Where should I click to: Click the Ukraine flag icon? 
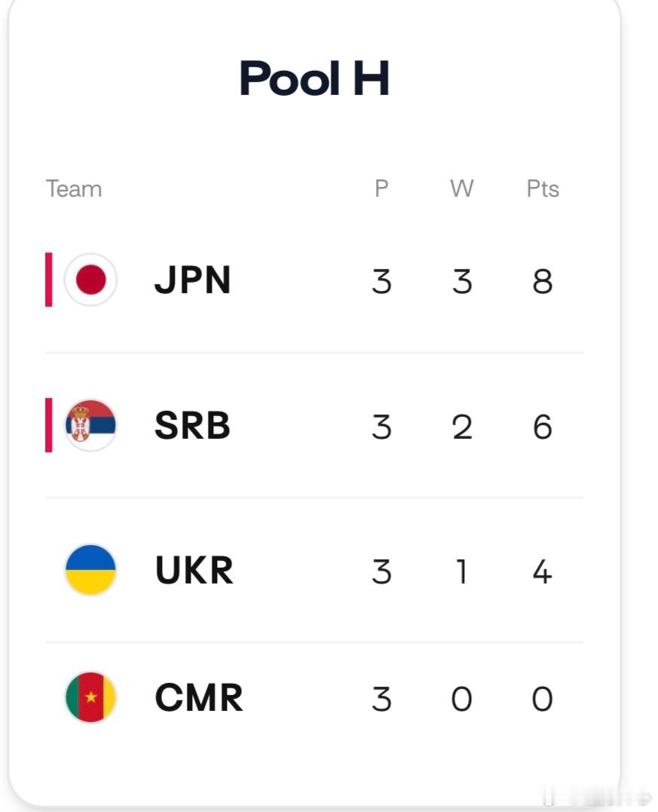coord(90,570)
